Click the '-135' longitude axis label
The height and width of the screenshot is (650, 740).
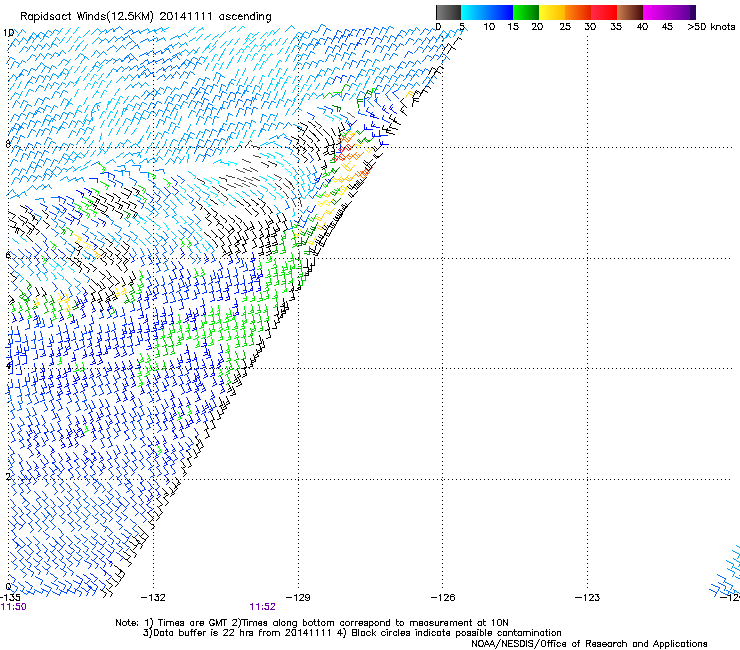10,598
